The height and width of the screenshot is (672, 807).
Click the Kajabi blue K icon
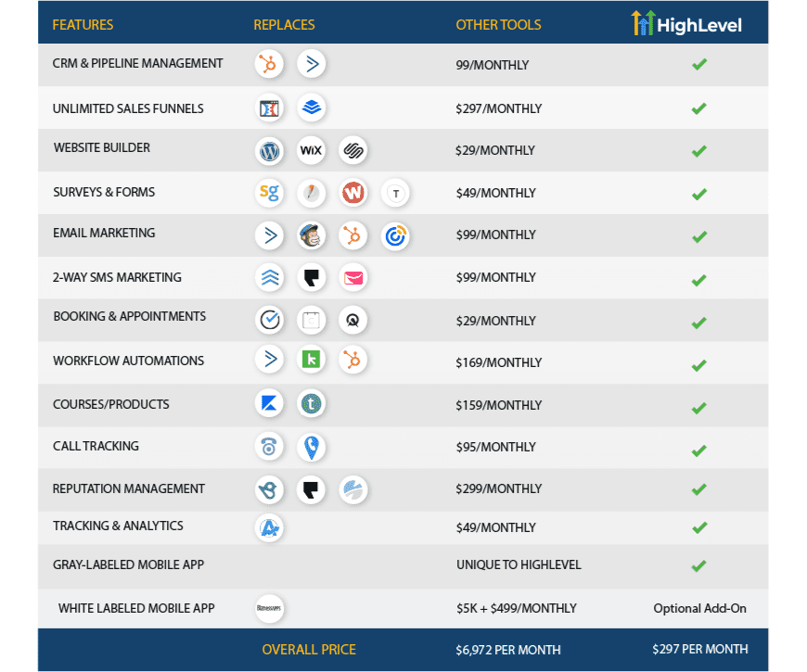tap(269, 403)
